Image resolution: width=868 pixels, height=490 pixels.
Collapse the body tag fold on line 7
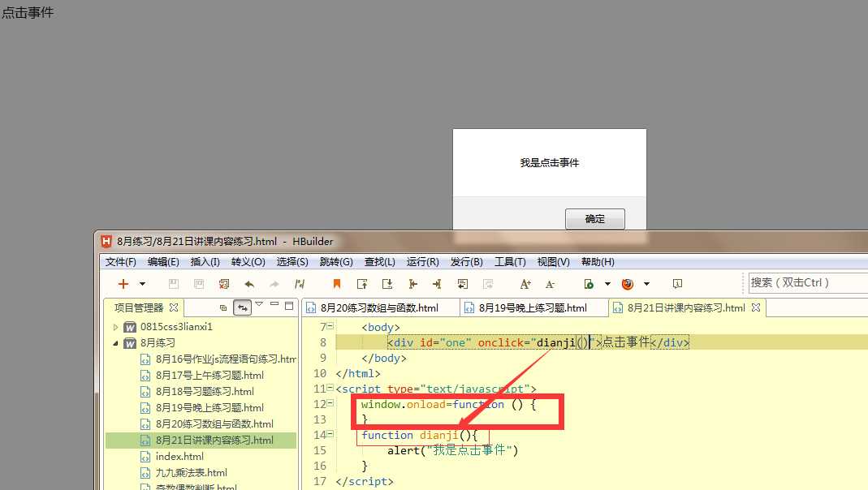click(x=330, y=326)
